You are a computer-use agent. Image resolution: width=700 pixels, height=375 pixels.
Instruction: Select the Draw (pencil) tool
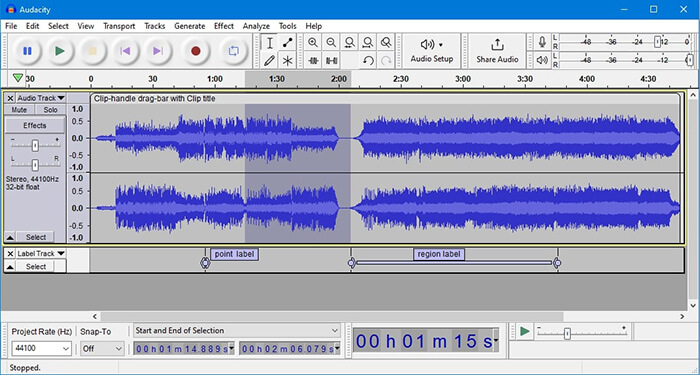coord(270,60)
